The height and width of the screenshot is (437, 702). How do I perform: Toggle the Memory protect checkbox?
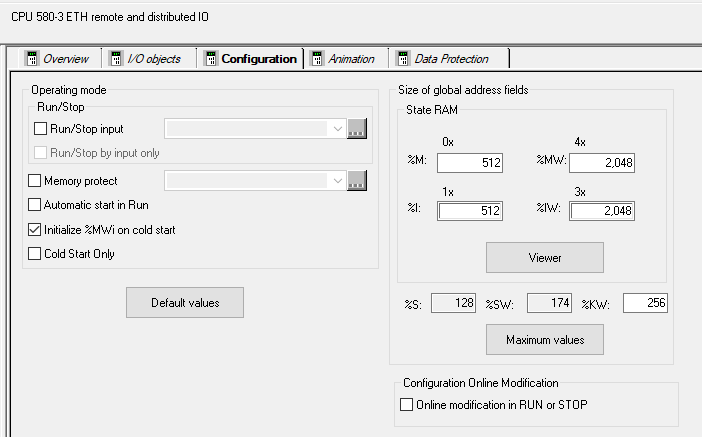(35, 181)
